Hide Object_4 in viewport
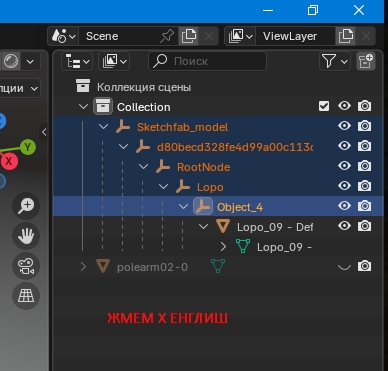The image size is (388, 371). pos(344,206)
